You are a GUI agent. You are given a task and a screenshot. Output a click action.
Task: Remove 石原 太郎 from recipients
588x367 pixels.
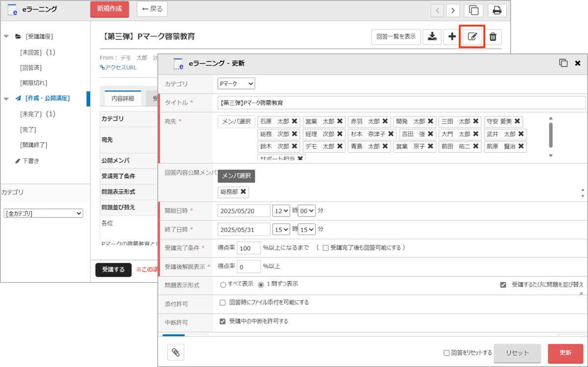294,121
